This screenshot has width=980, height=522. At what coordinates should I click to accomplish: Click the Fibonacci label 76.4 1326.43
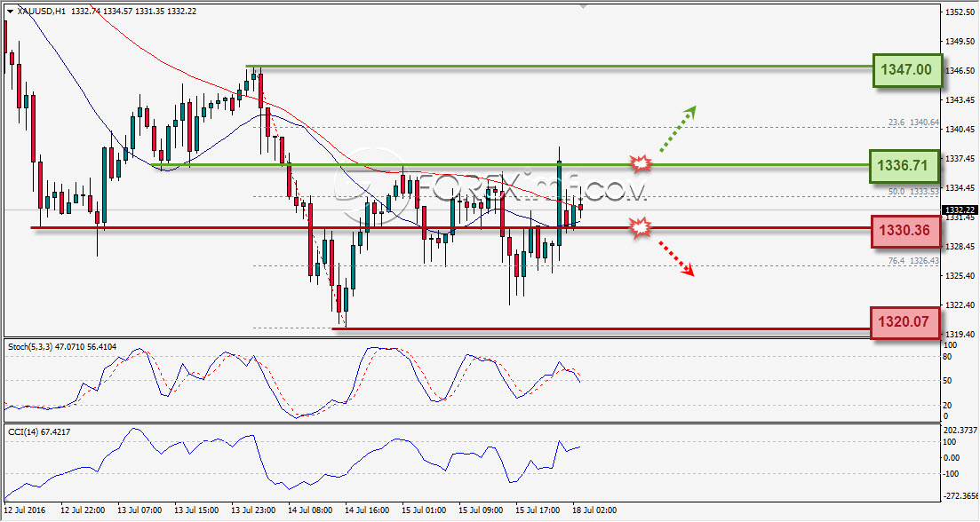tap(913, 261)
